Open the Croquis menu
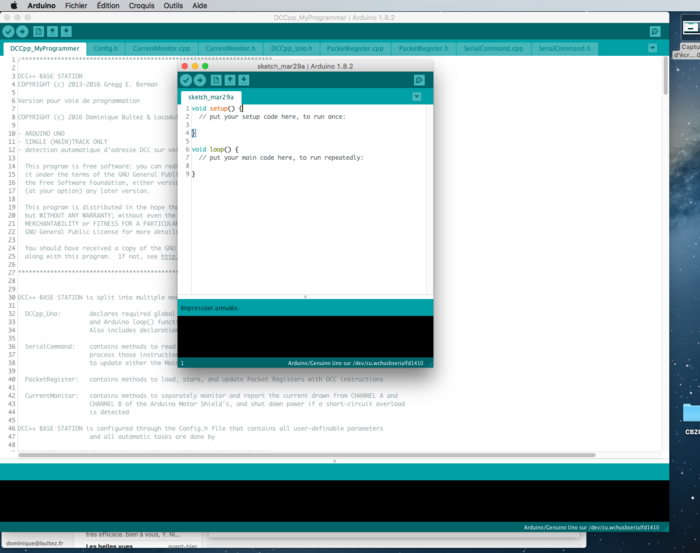Image resolution: width=700 pixels, height=553 pixels. click(x=142, y=5)
